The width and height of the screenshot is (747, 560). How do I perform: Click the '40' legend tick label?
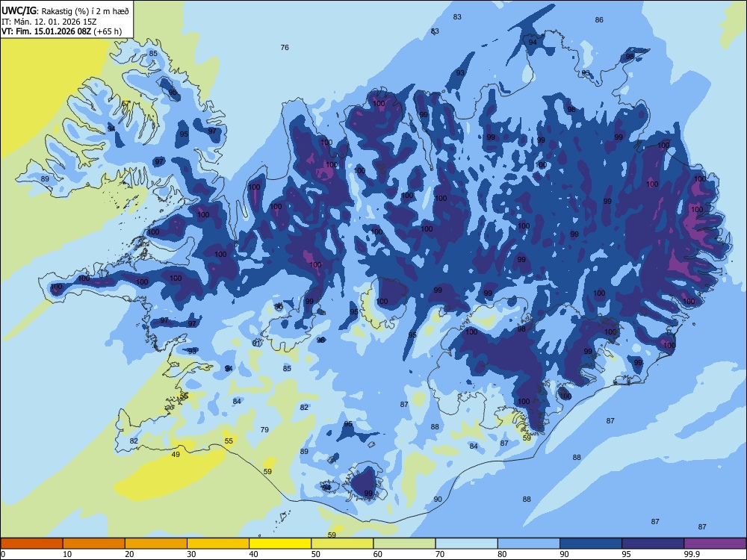click(253, 554)
